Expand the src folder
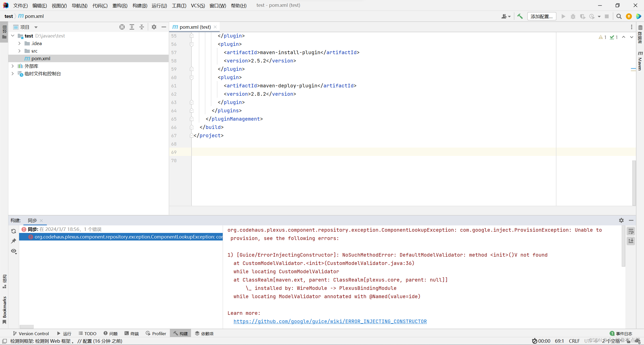The height and width of the screenshot is (345, 644). (x=19, y=51)
